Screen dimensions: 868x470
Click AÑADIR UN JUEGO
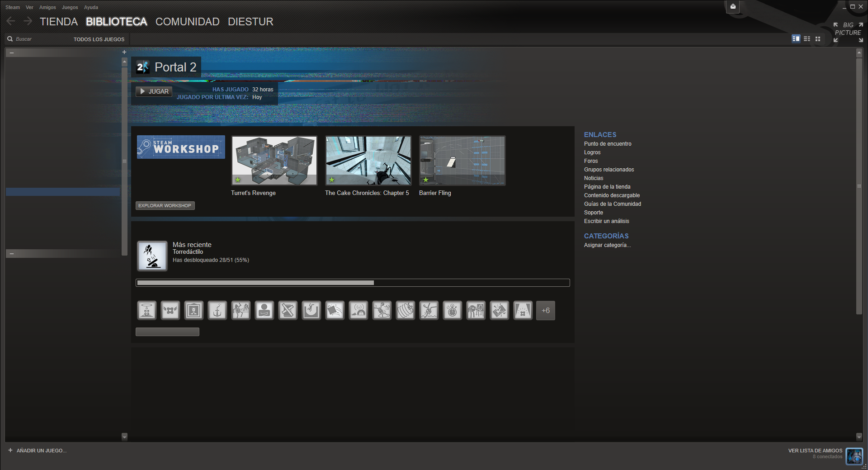pos(37,451)
